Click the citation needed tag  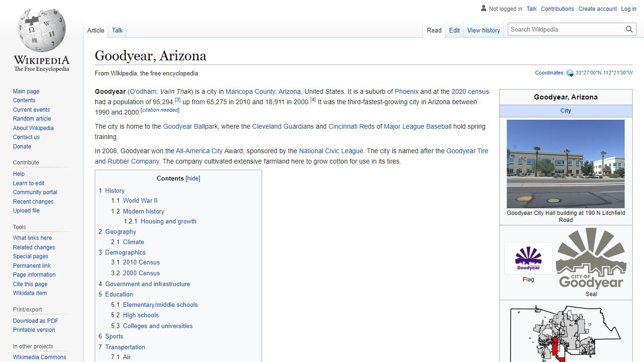pyautogui.click(x=160, y=110)
